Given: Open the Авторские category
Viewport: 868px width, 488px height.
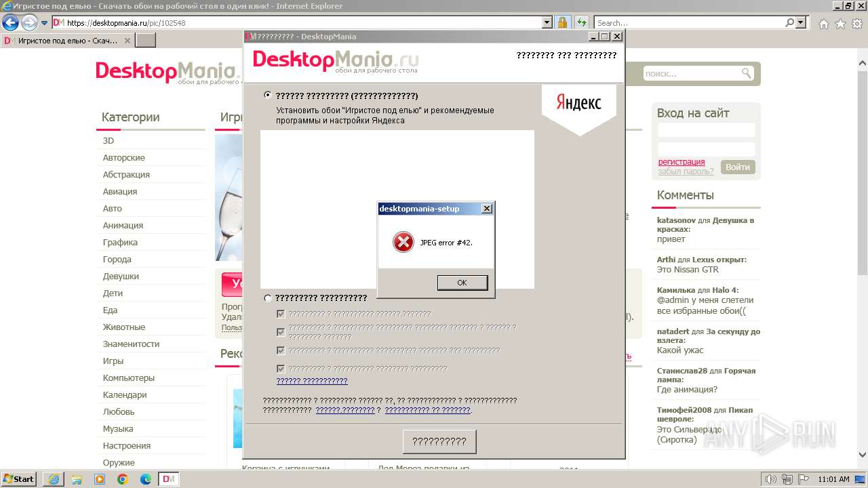Looking at the screenshot, I should (124, 157).
